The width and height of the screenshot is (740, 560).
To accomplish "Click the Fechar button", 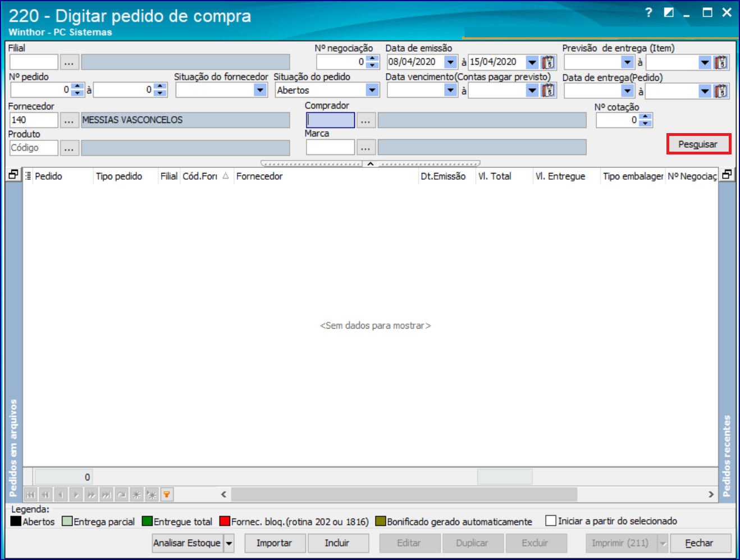I will click(x=700, y=544).
